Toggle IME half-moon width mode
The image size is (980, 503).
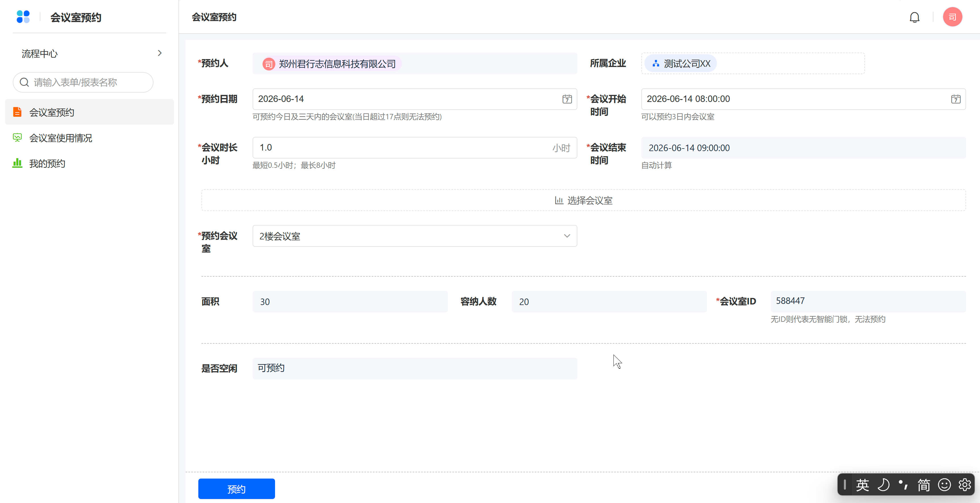pyautogui.click(x=883, y=485)
